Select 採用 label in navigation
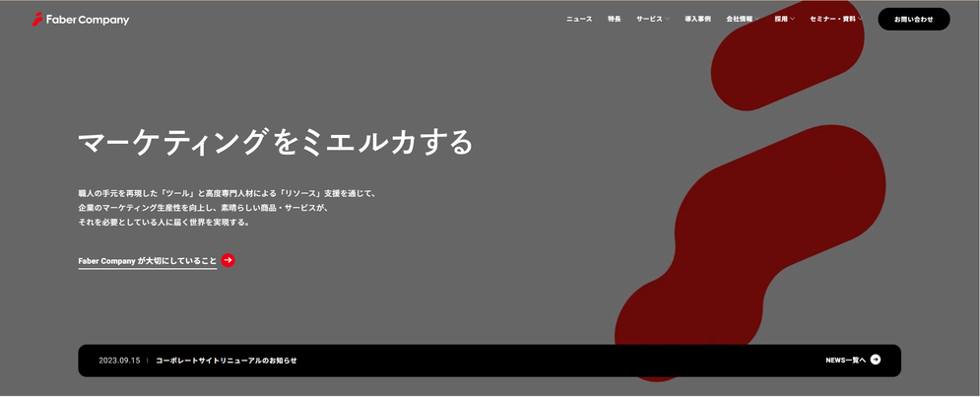The image size is (980, 397). 780,19
